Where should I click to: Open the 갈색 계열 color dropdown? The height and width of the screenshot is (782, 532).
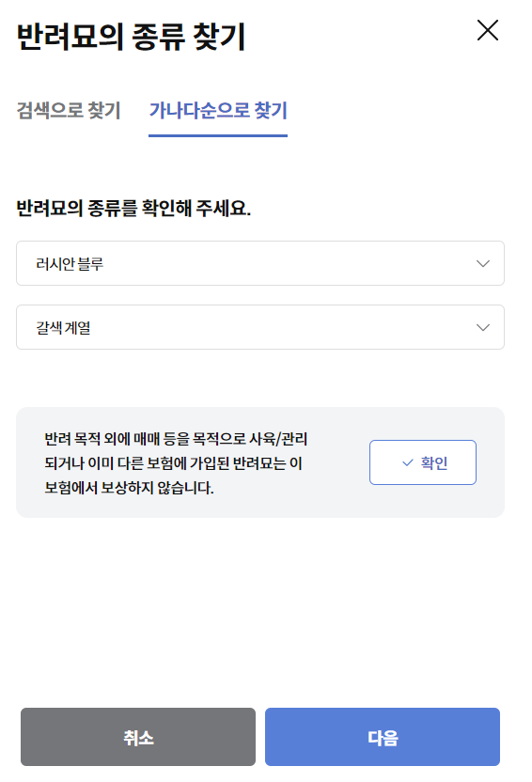coord(260,327)
